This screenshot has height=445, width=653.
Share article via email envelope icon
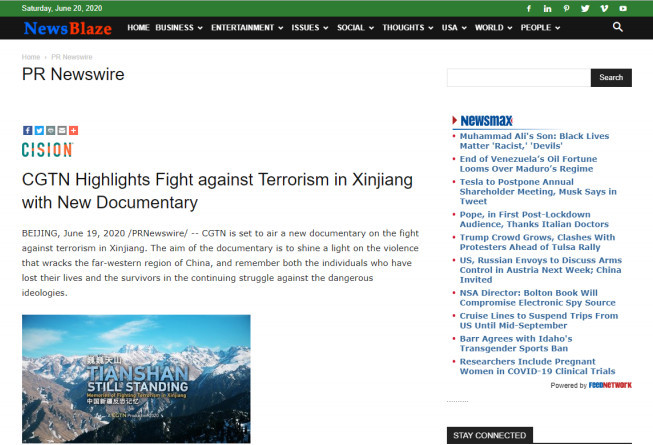click(x=62, y=130)
